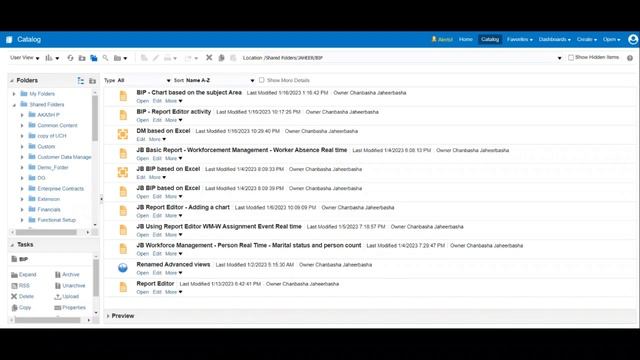640x360 pixels.
Task: Open the Open menu in header
Action: coord(611,40)
